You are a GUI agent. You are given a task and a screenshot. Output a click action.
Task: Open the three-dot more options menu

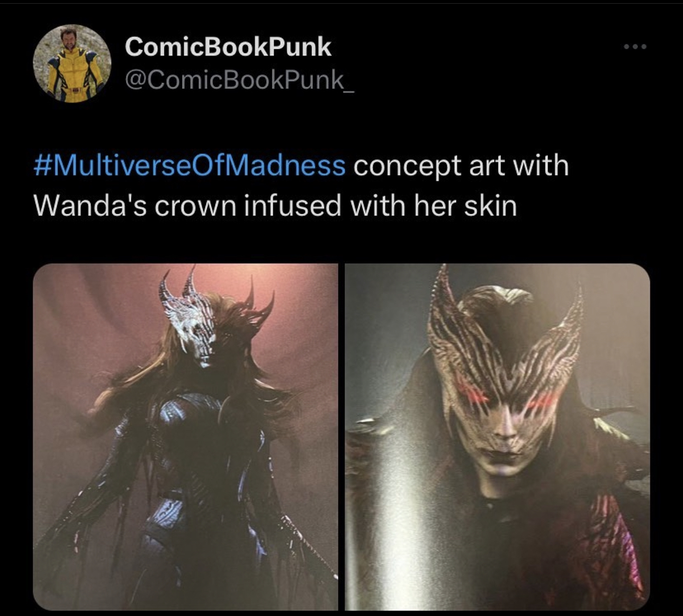(x=635, y=47)
